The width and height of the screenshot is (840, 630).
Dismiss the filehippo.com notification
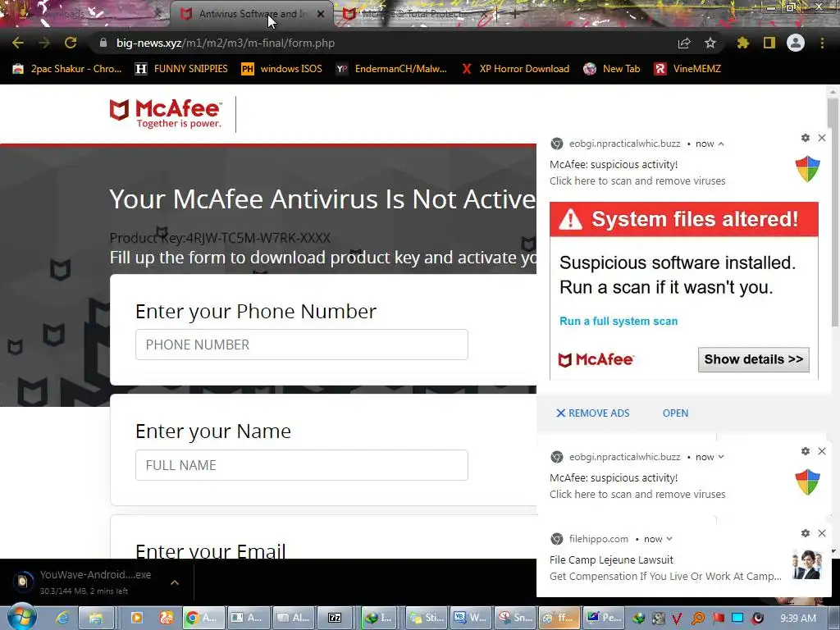coord(822,533)
